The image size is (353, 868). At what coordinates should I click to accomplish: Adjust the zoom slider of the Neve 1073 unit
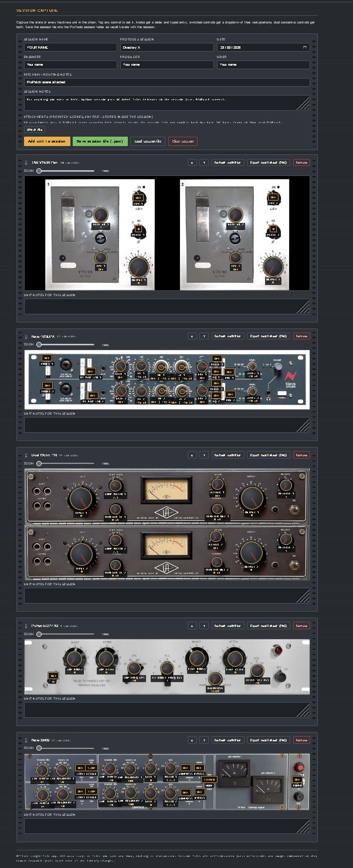65,345
